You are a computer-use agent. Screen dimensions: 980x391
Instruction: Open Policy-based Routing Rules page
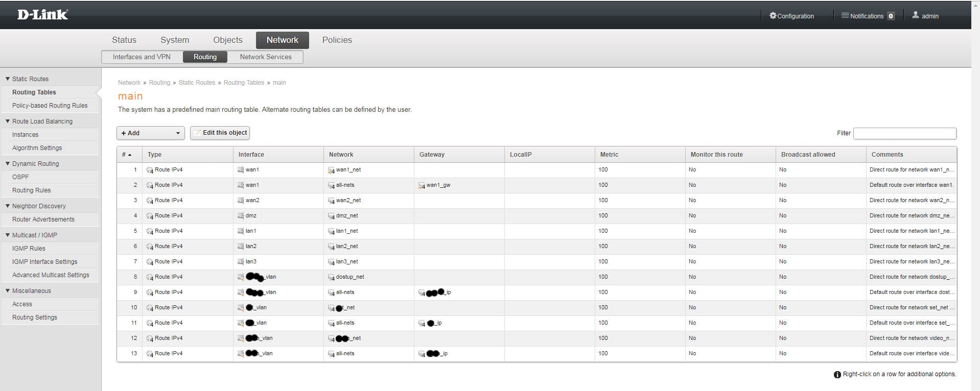click(x=50, y=106)
